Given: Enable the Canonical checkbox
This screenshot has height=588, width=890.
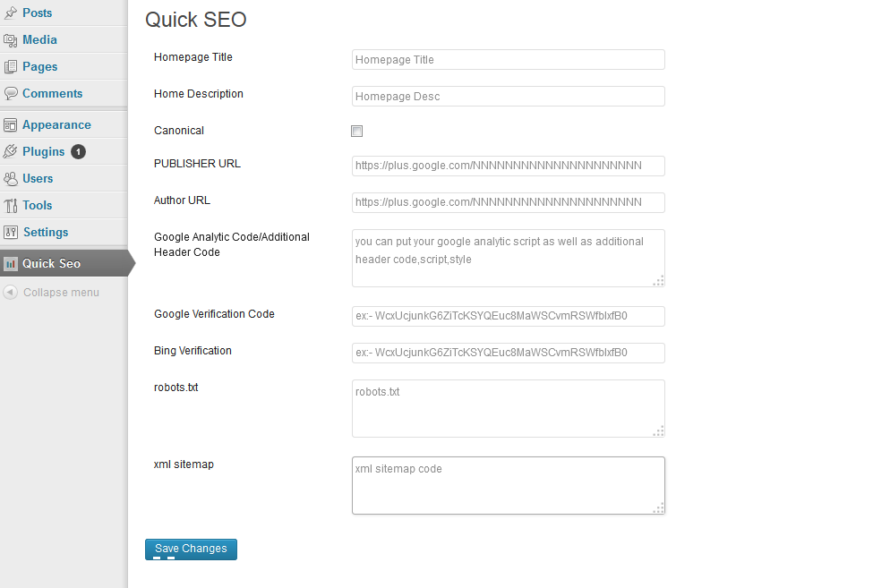Looking at the screenshot, I should pyautogui.click(x=357, y=131).
